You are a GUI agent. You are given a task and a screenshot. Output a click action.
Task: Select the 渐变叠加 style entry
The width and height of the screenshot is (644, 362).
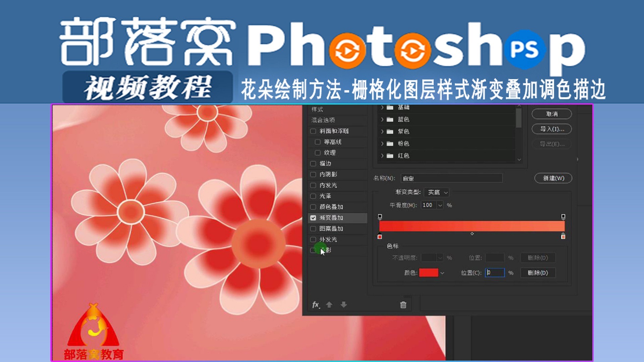[338, 218]
